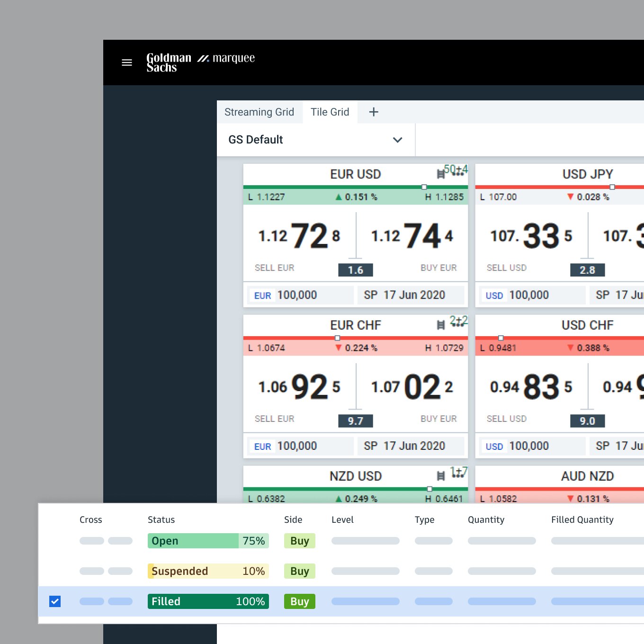Click the EUR CHF buy price 1.07022

click(x=412, y=387)
